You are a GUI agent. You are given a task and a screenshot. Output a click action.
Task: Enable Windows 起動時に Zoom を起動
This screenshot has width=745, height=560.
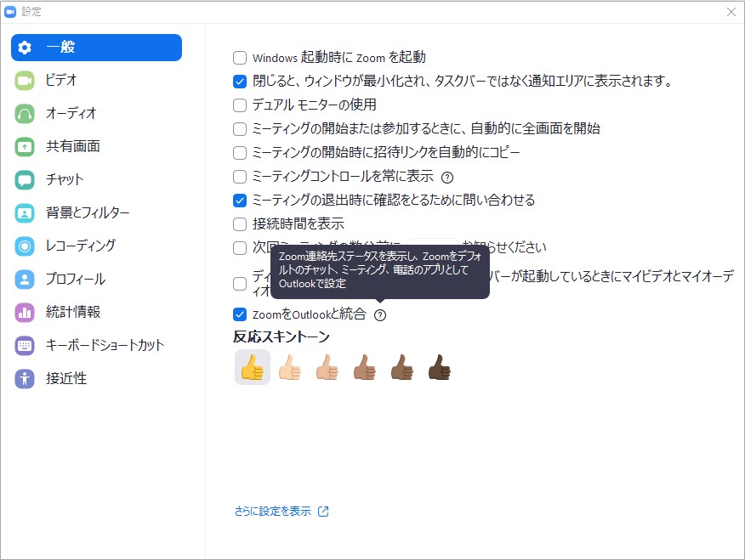tap(239, 57)
